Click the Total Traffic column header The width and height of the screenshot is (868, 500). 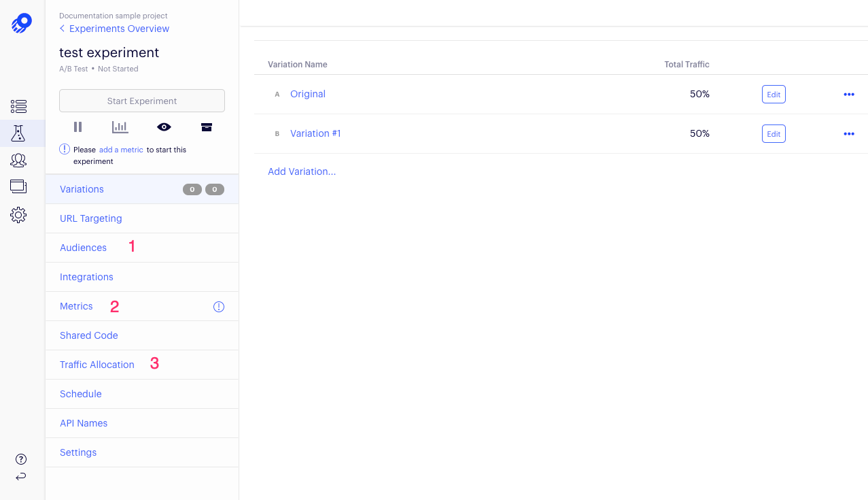tap(687, 65)
